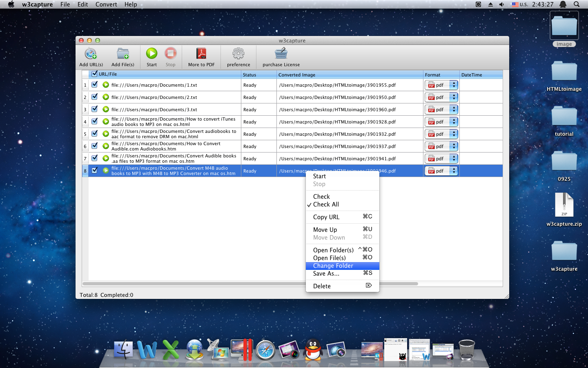Image resolution: width=588 pixels, height=368 pixels.
Task: Toggle the URL/File header select-all checkbox
Action: [94, 74]
